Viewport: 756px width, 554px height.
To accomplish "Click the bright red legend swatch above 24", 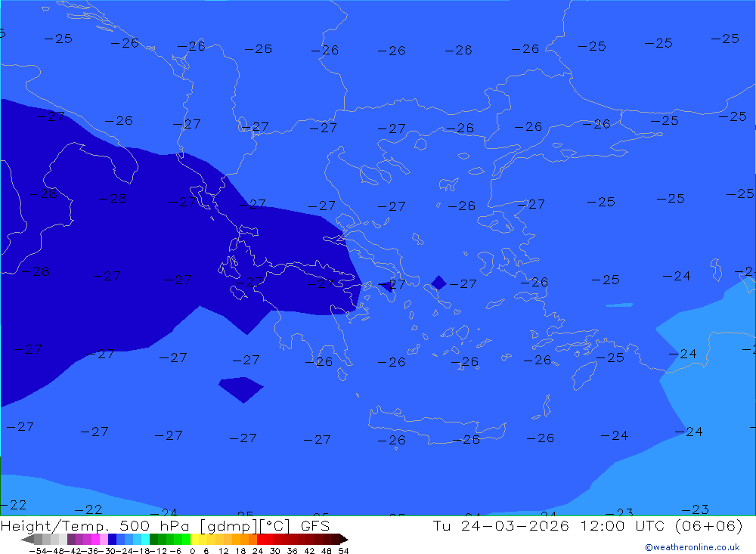I will [x=261, y=539].
